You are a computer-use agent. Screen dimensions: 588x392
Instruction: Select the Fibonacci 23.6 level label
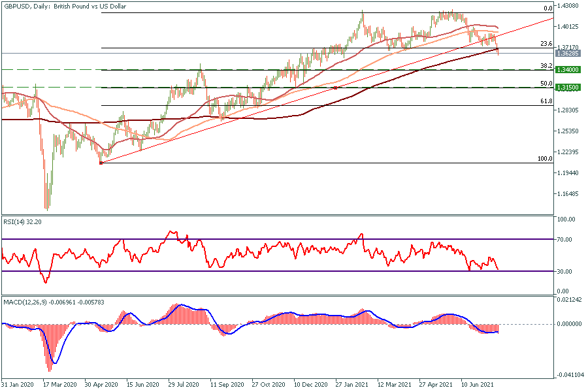tap(547, 44)
